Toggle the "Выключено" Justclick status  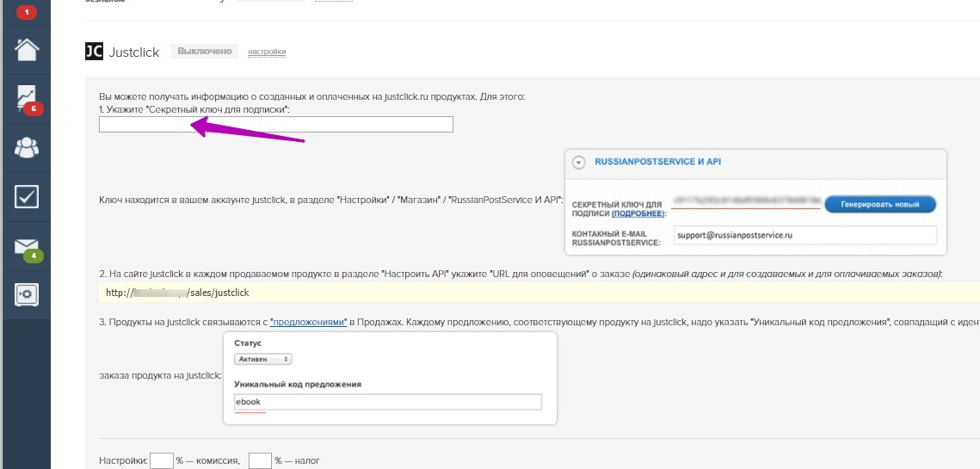click(205, 52)
